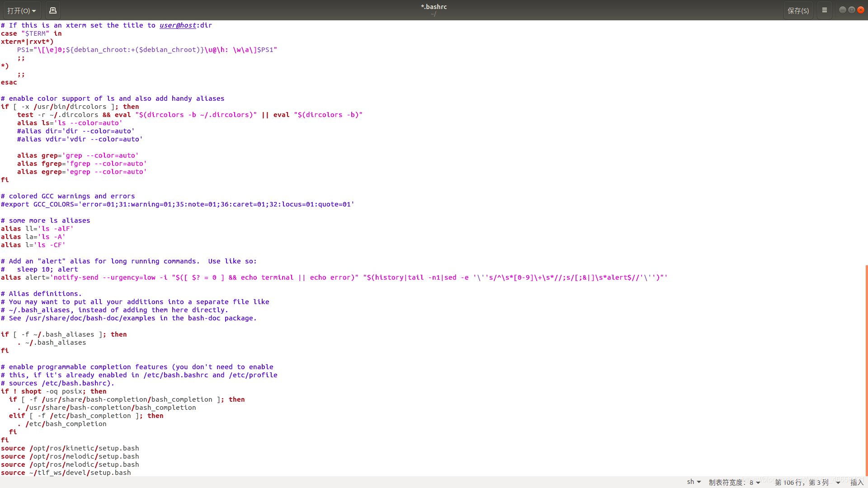
Task: Open the sh language selector
Action: pos(693,482)
